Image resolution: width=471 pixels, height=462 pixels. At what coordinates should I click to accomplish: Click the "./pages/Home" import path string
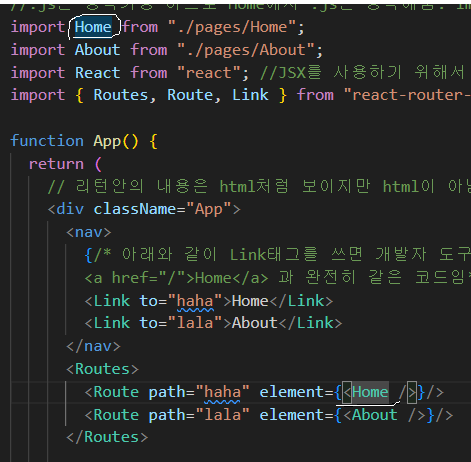232,27
